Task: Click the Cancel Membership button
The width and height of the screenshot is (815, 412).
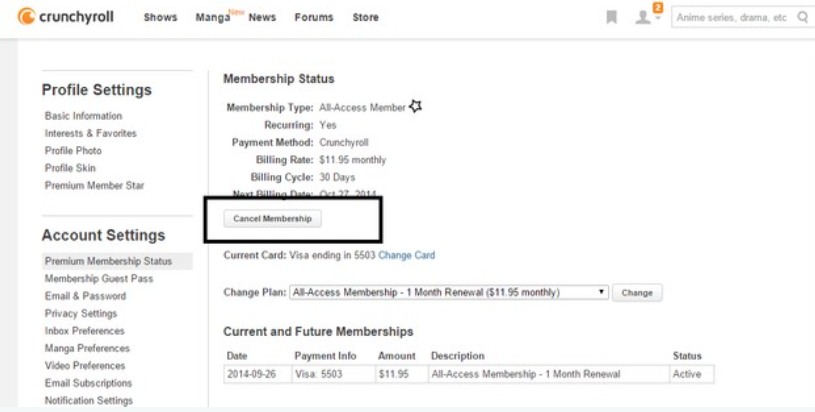Action: point(272,219)
